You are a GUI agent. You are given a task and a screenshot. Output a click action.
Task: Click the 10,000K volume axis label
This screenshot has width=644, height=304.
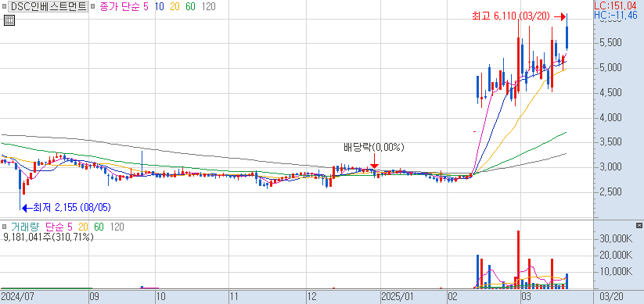pos(615,272)
